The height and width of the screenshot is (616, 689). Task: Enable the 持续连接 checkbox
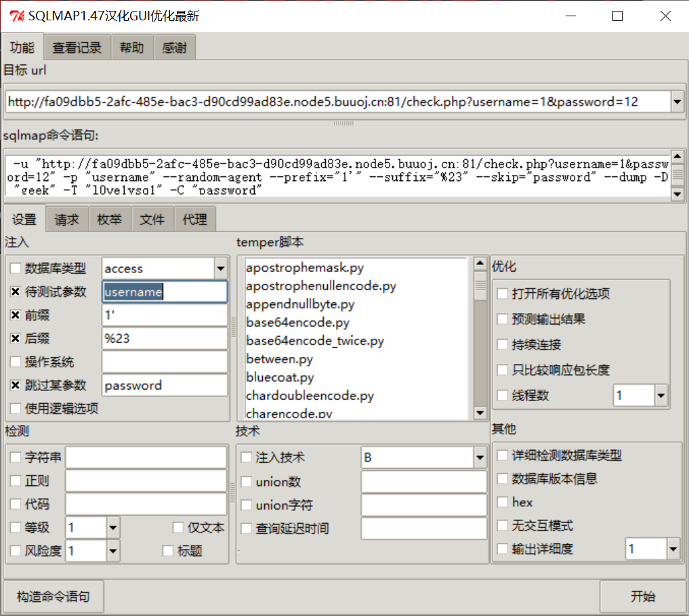(502, 344)
